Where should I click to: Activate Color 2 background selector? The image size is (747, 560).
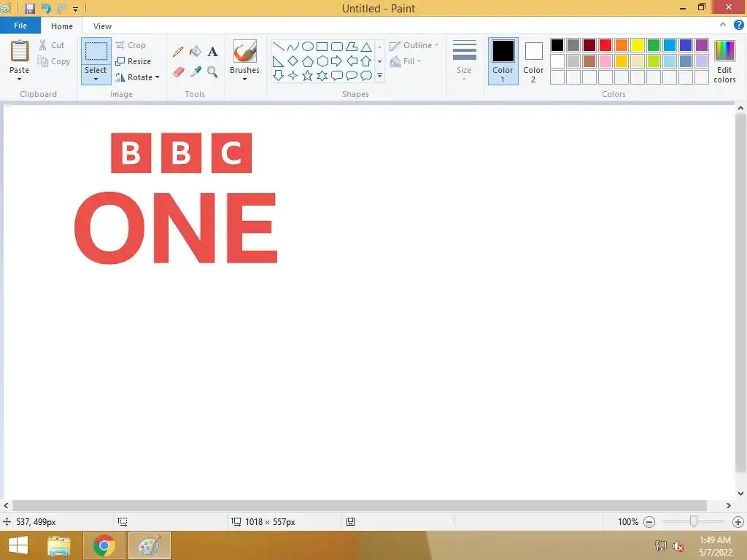[533, 61]
